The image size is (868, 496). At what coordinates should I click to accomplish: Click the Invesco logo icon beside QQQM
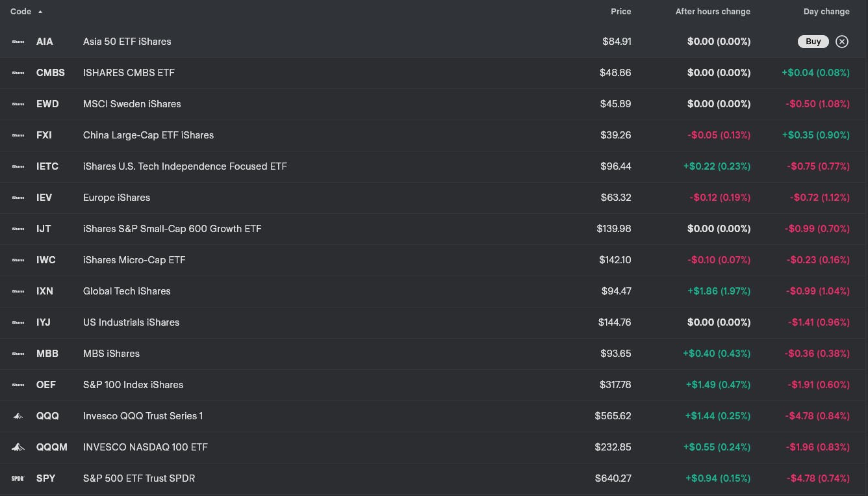tap(18, 447)
